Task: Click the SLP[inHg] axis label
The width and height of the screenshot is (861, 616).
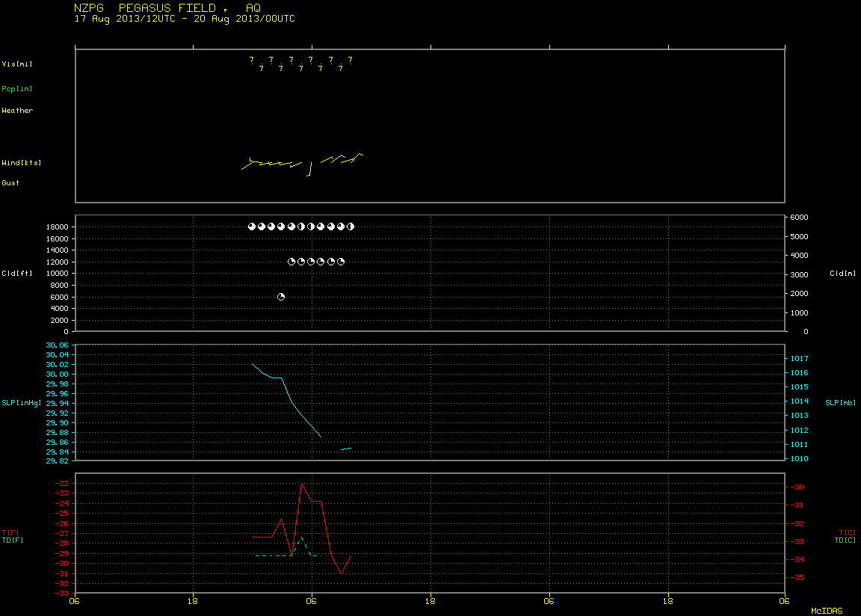Action: tap(22, 403)
